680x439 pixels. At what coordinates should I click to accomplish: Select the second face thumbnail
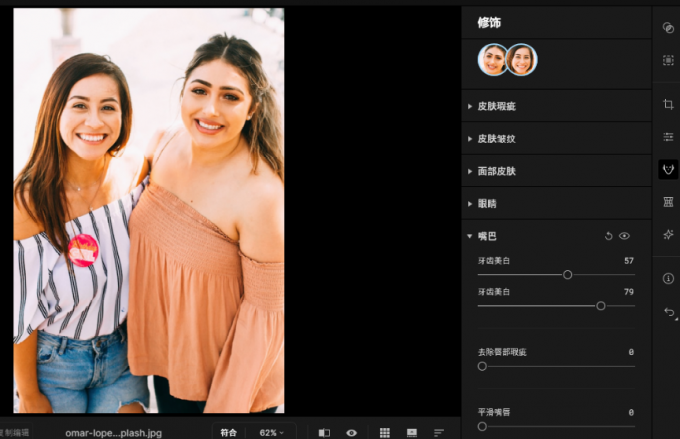point(522,59)
